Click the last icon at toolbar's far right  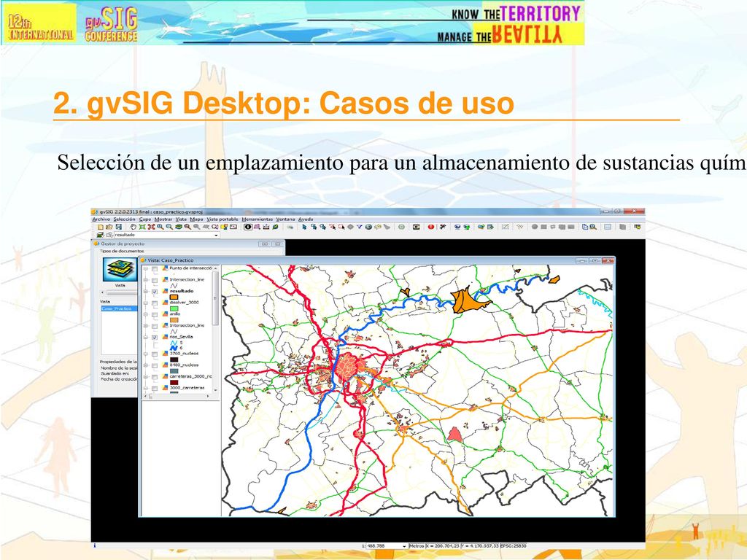638,227
